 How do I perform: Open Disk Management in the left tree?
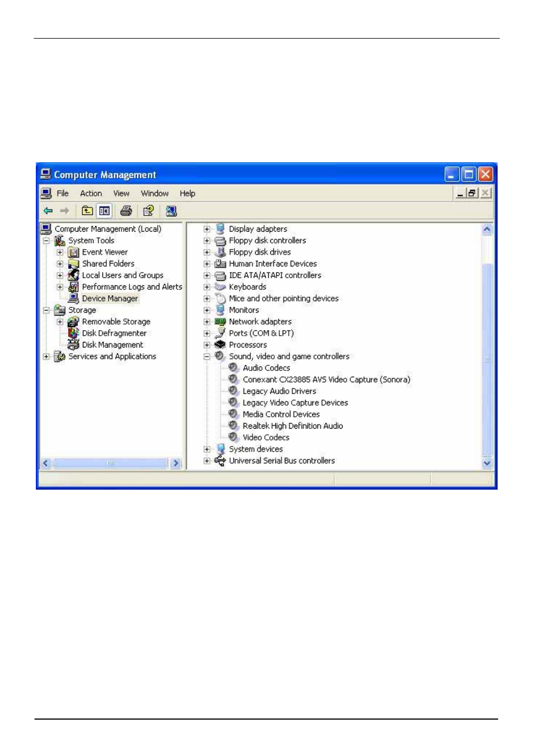point(112,345)
